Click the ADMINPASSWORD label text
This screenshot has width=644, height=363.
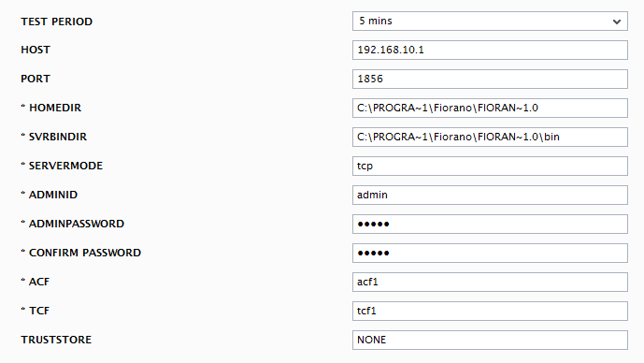[77, 224]
